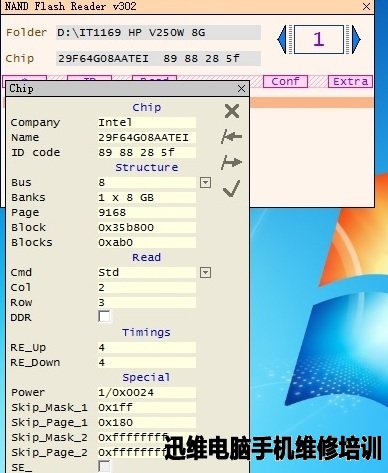The image size is (388, 473).
Task: Click the Power label
Action: (28, 392)
